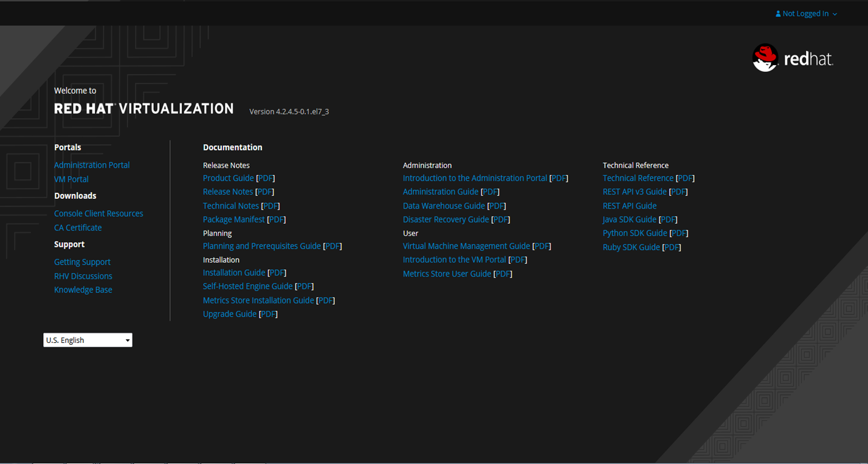Image resolution: width=868 pixels, height=464 pixels.
Task: Download the Python SDK Guide PDF
Action: click(x=678, y=233)
